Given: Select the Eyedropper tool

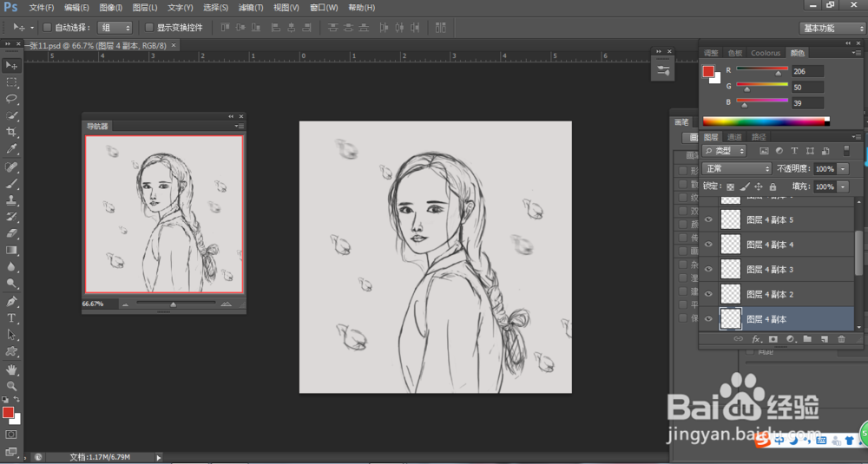Looking at the screenshot, I should (11, 149).
